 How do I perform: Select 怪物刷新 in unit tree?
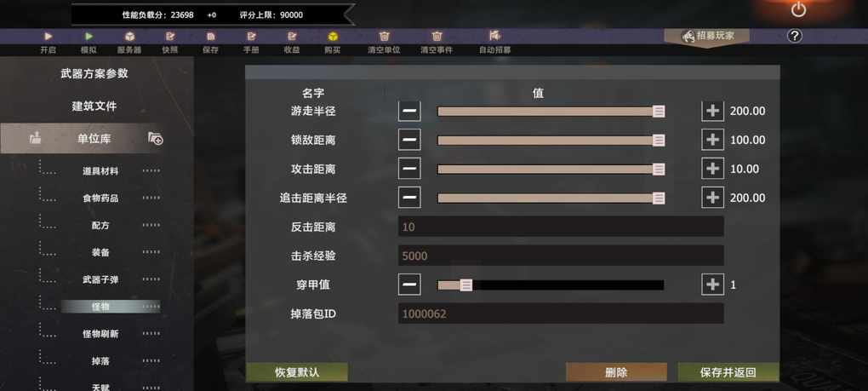coord(100,334)
